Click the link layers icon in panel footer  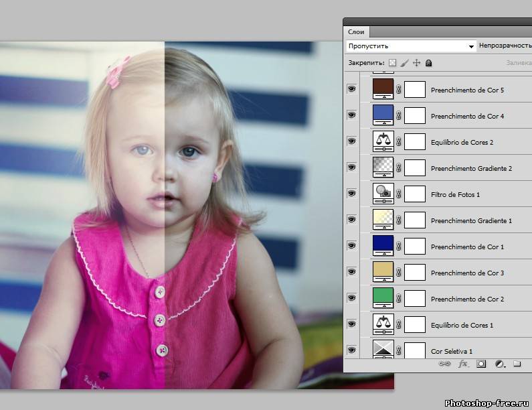coord(444,364)
